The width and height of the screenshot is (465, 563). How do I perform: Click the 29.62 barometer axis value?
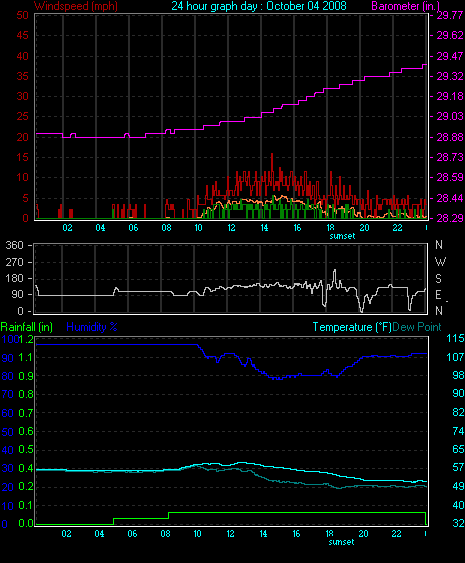450,35
